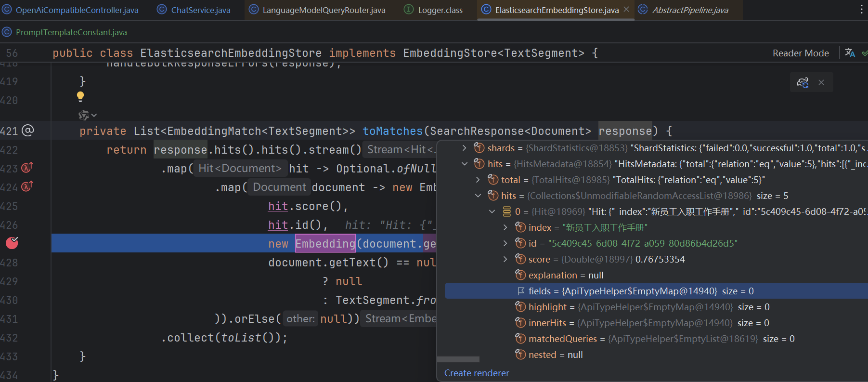
Task: Expand the total TotalHits node
Action: click(x=478, y=180)
